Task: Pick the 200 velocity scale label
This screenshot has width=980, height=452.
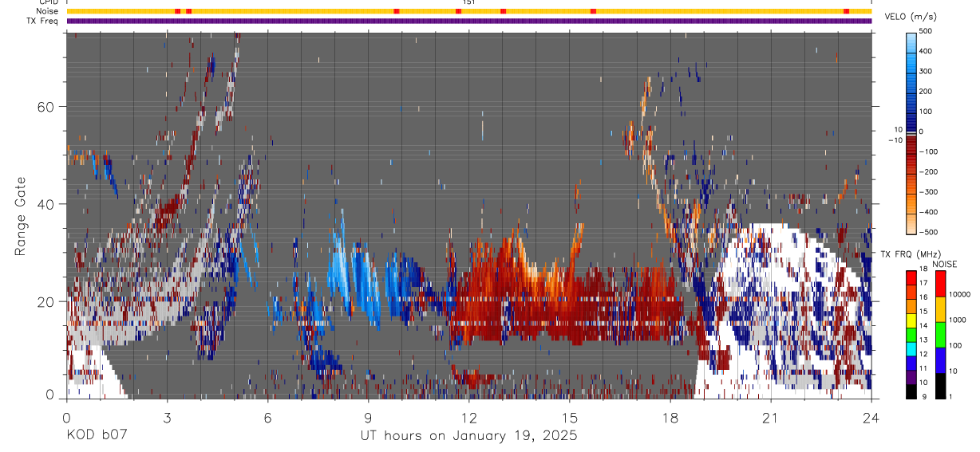Action: 927,91
